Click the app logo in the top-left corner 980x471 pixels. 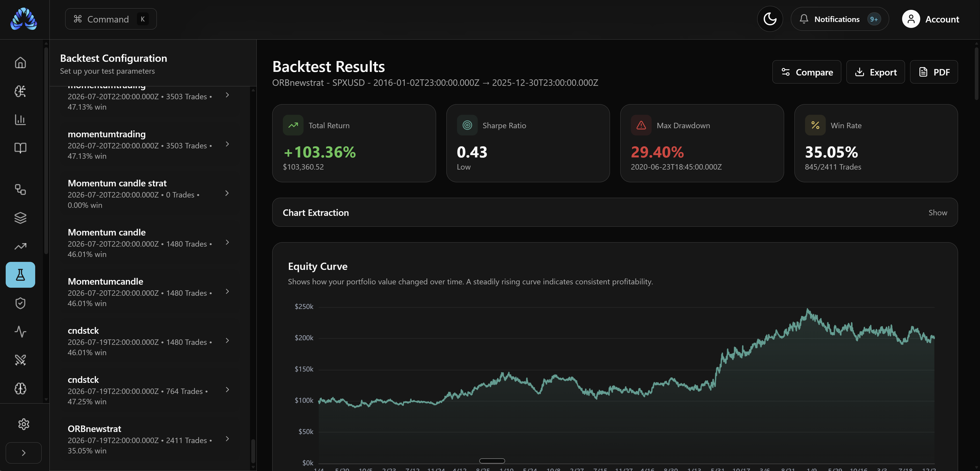(24, 19)
